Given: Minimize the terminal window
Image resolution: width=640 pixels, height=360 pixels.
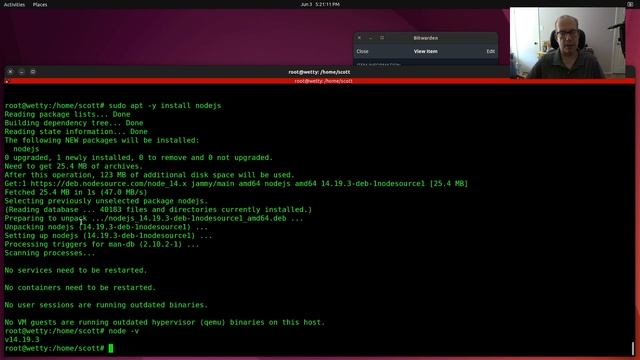Looking at the screenshot, I should (22, 72).
